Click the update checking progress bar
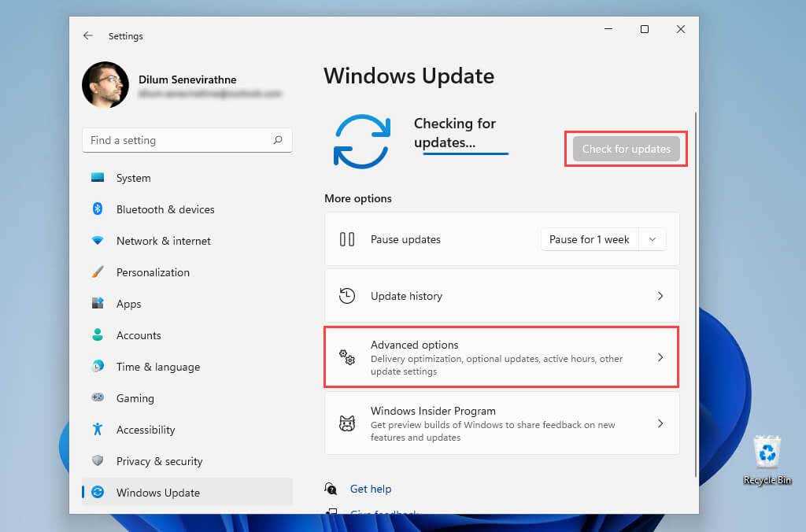806x532 pixels. click(x=466, y=153)
